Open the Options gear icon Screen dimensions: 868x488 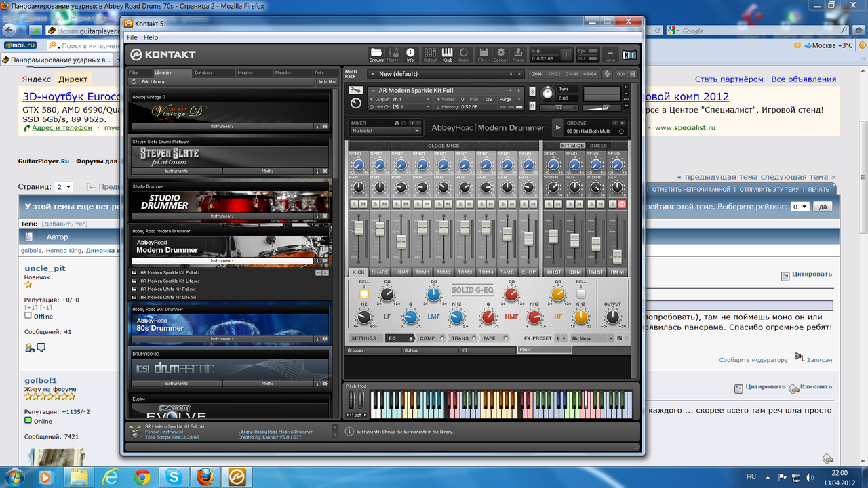pos(501,54)
